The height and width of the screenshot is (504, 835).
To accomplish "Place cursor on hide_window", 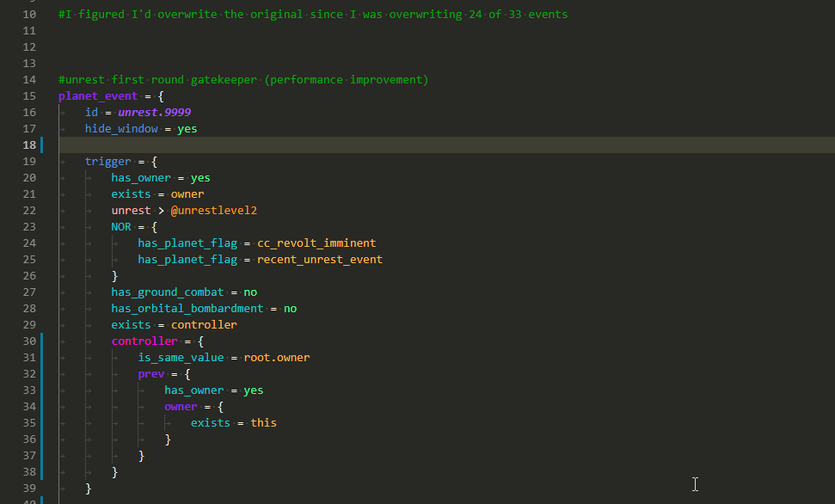I will click(121, 129).
